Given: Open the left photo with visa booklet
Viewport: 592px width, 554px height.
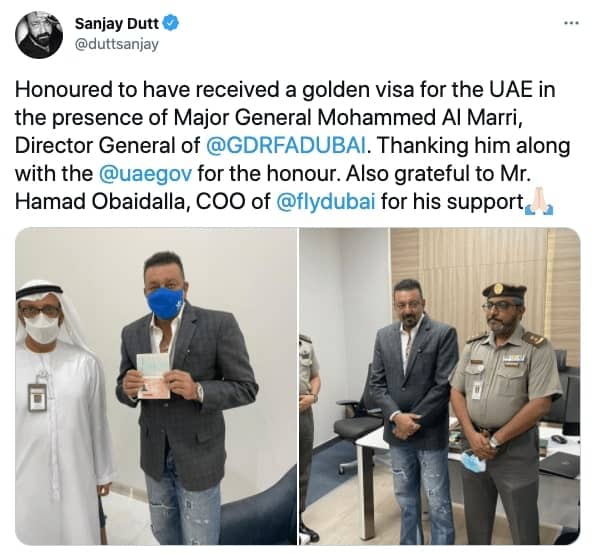Looking at the screenshot, I should tap(156, 386).
